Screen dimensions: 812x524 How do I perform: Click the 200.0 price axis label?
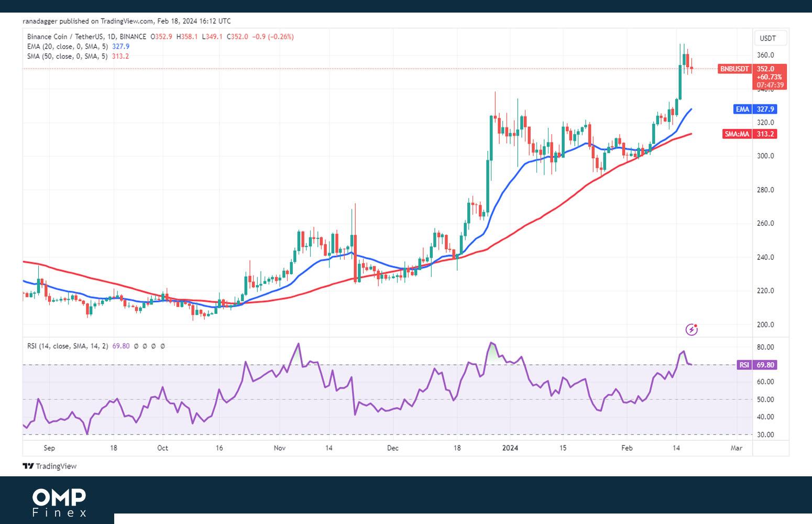pyautogui.click(x=765, y=324)
